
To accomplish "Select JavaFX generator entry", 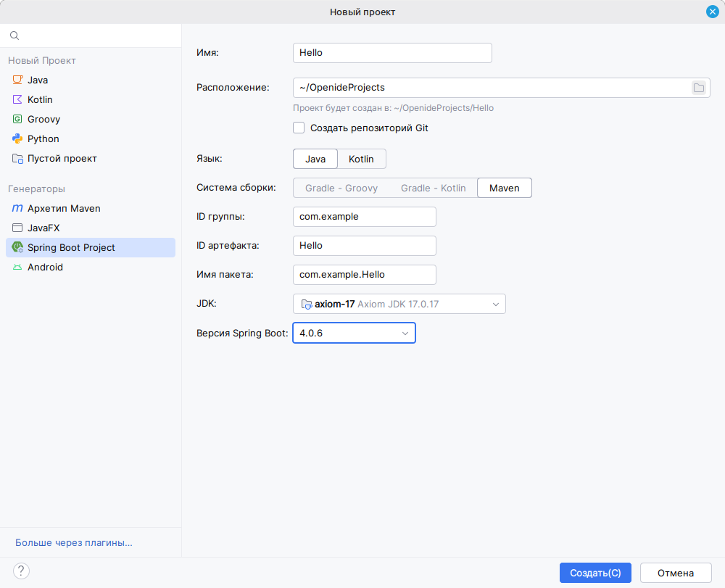I will [91, 228].
